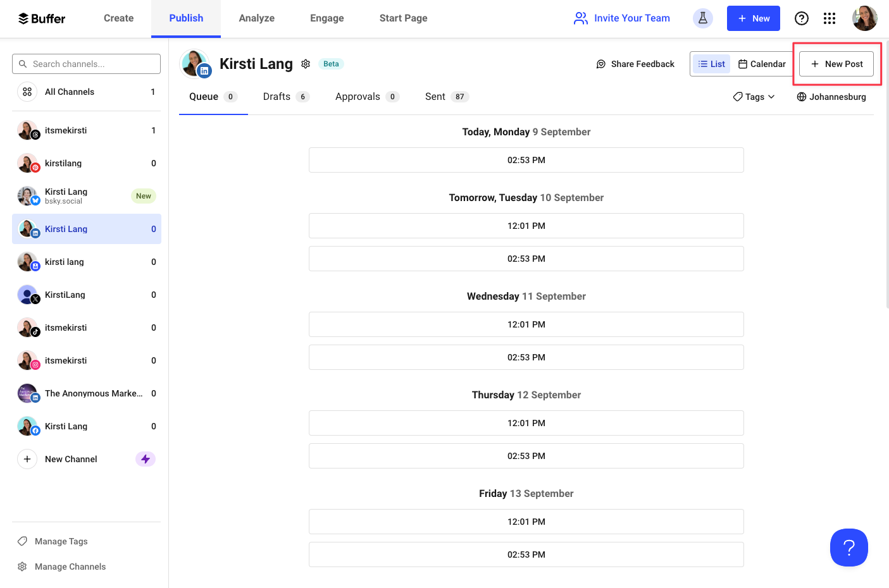Open the help question mark icon in header

pos(802,18)
